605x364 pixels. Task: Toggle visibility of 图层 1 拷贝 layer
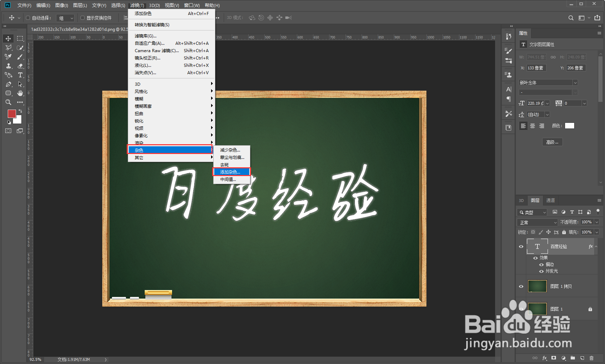click(521, 286)
